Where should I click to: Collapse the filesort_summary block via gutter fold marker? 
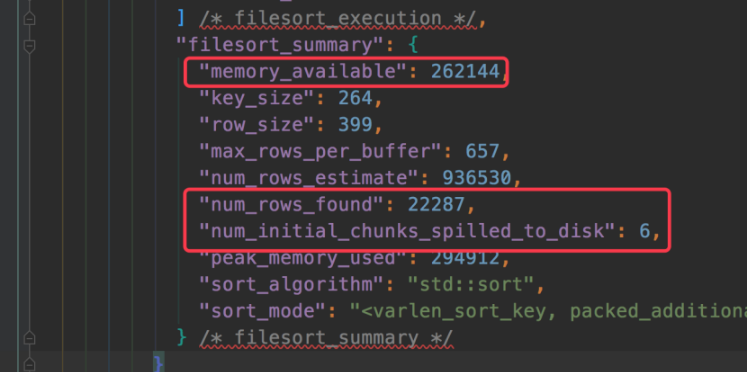point(30,46)
